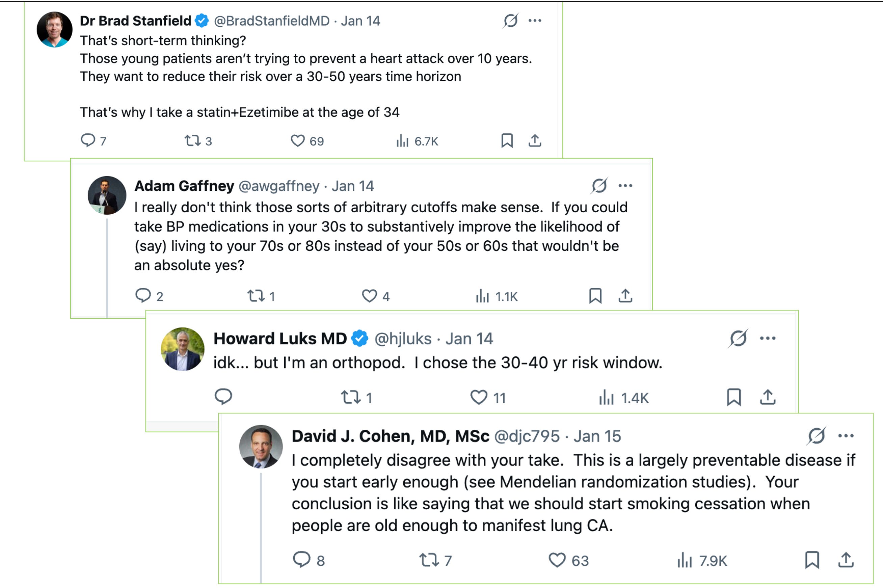This screenshot has height=588, width=883.
Task: Bookmark Dr Brad Stanfield's tweet
Action: tap(507, 141)
